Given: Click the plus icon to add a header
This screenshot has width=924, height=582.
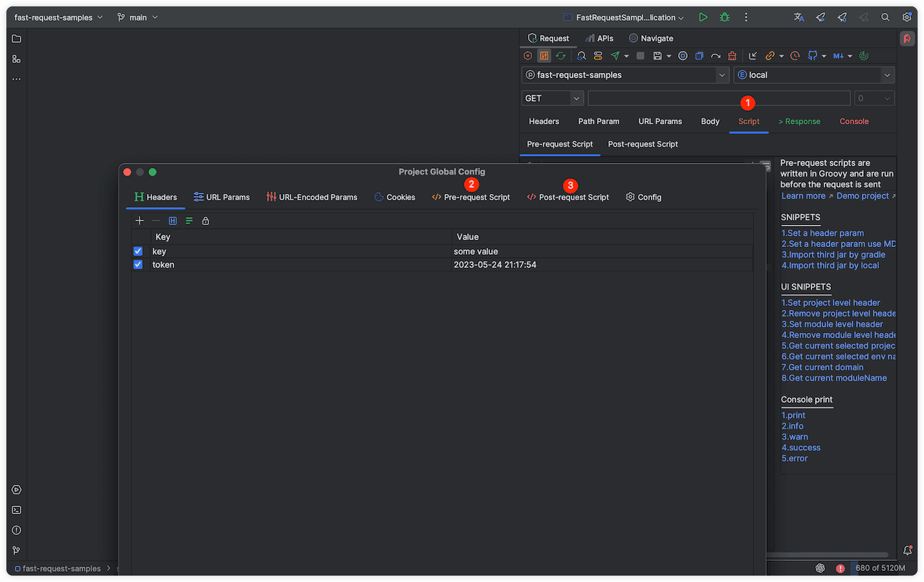Looking at the screenshot, I should pos(139,221).
